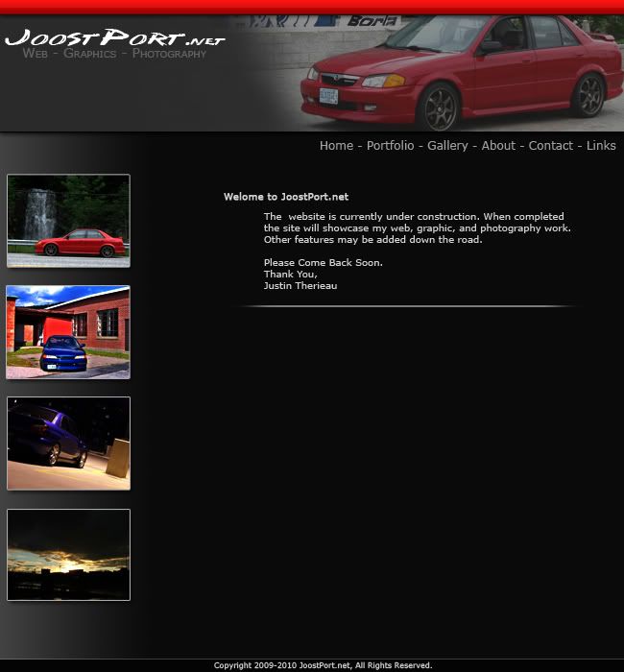Click the 'Web - Graphics - Photography' tagline
624x672 pixels.
(114, 54)
